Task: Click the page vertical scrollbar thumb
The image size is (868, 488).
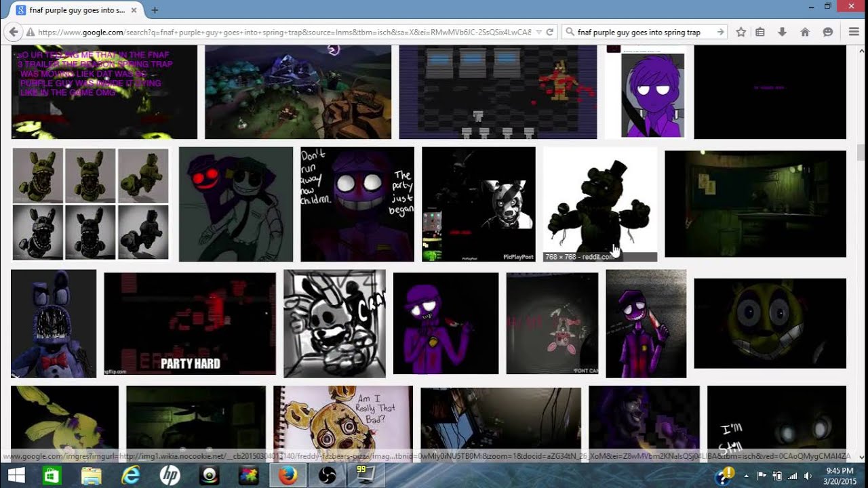Action: 863,152
